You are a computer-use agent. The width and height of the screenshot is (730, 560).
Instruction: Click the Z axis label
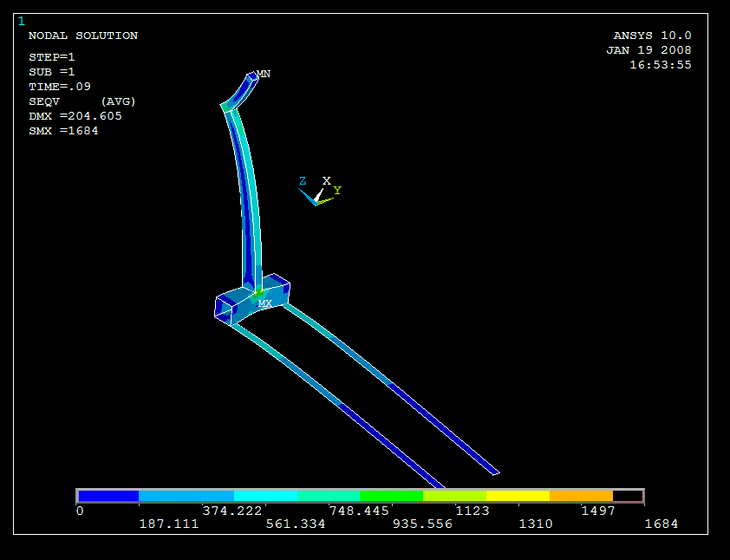303,181
